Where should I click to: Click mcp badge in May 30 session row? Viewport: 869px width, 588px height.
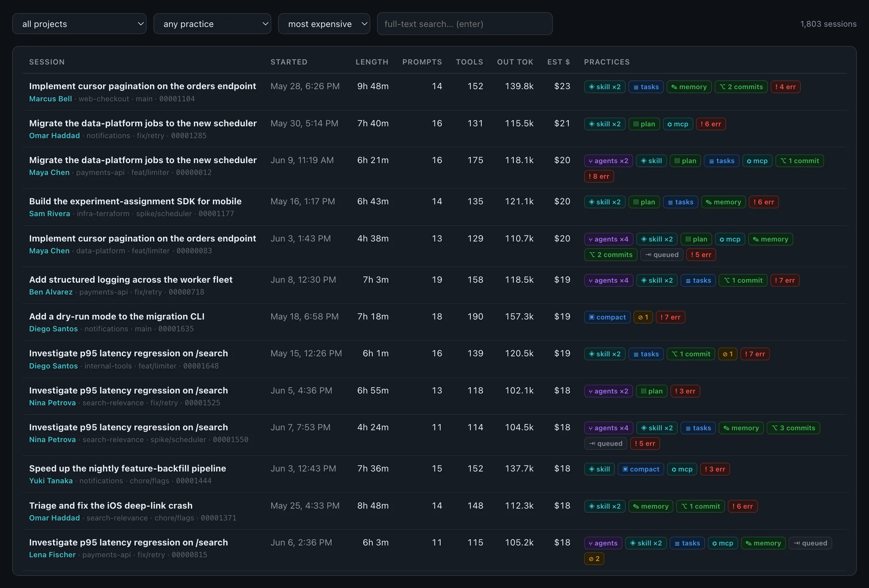click(x=678, y=124)
